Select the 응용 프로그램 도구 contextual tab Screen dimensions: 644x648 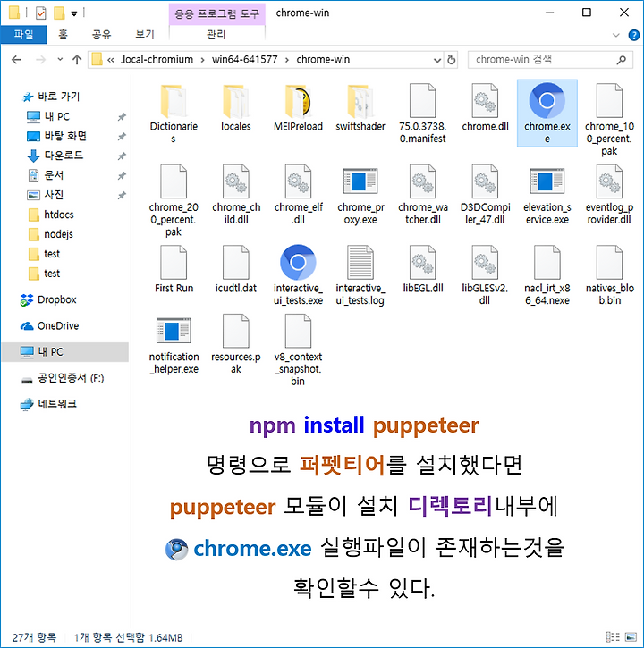pyautogui.click(x=216, y=14)
